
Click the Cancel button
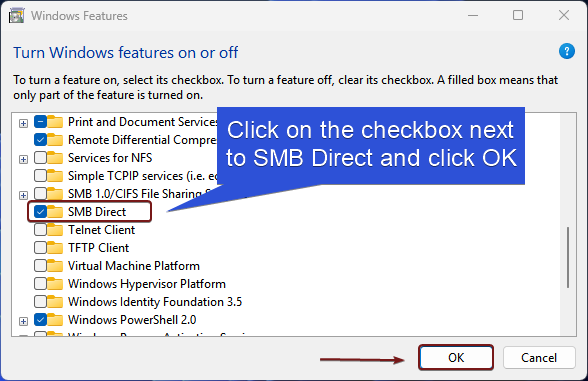click(539, 357)
